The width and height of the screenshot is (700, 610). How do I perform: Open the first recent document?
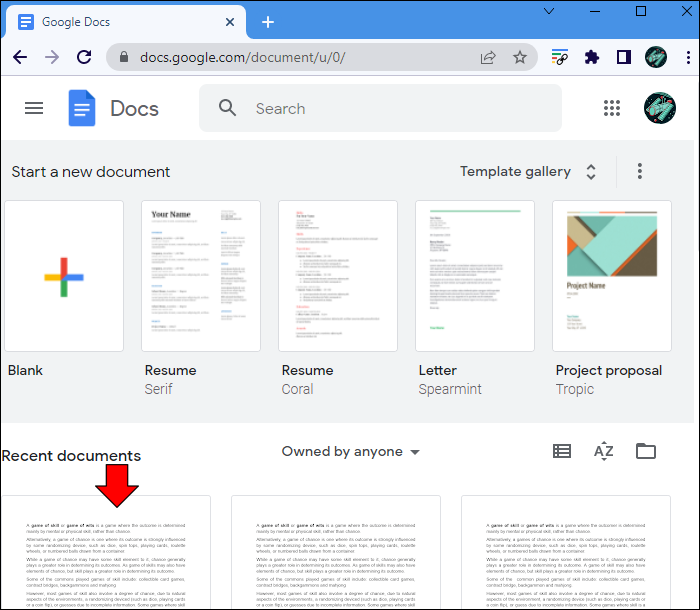(106, 552)
